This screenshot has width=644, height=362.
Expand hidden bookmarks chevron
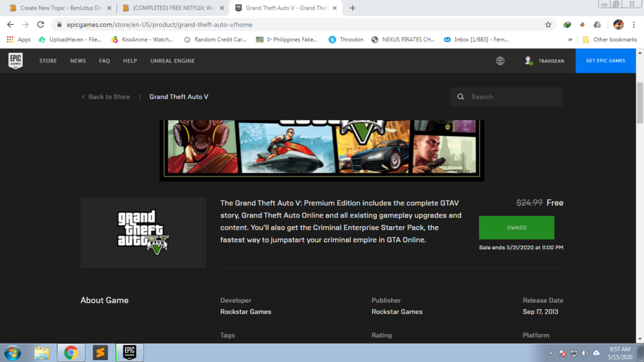(x=570, y=39)
